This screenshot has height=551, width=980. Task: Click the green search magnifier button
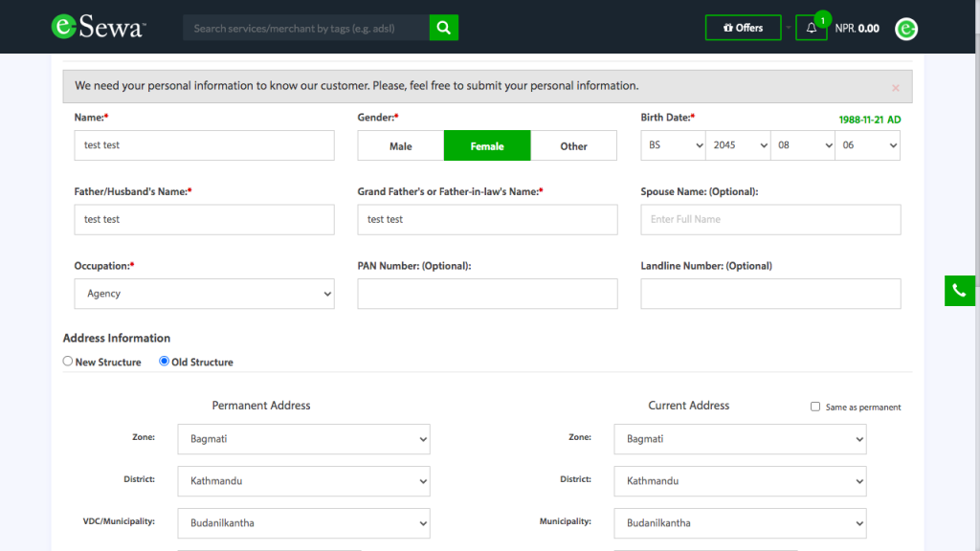pos(443,28)
